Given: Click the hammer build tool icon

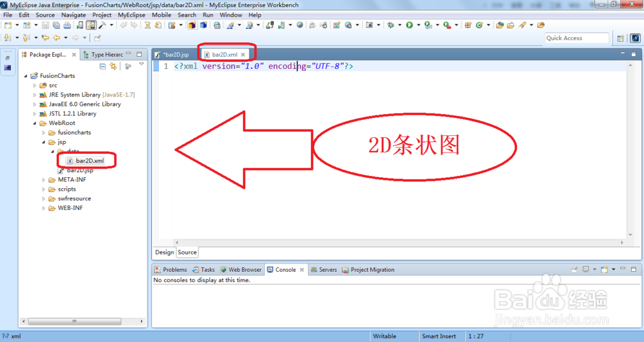Looking at the screenshot, I should tap(102, 25).
